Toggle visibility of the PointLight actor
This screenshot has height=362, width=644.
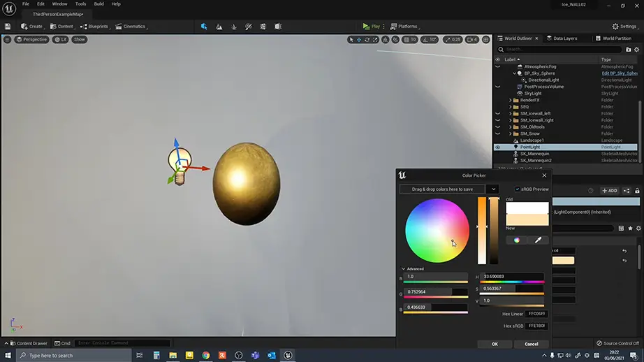497,147
